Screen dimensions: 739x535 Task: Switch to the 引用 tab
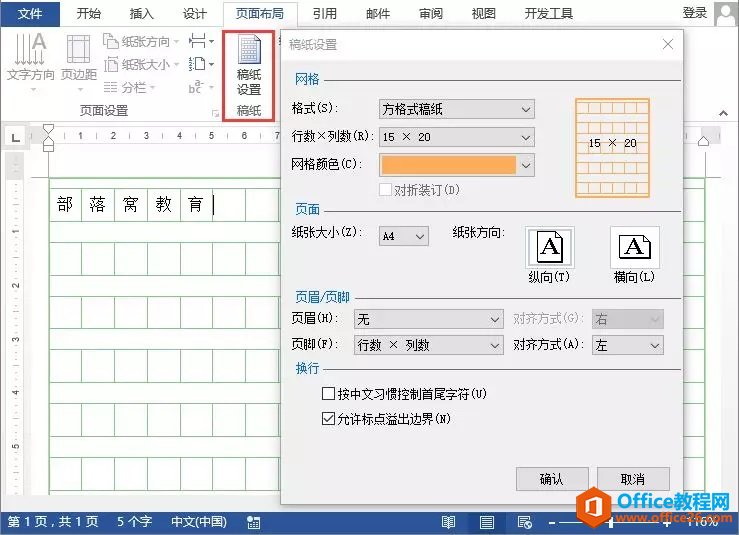coord(325,13)
